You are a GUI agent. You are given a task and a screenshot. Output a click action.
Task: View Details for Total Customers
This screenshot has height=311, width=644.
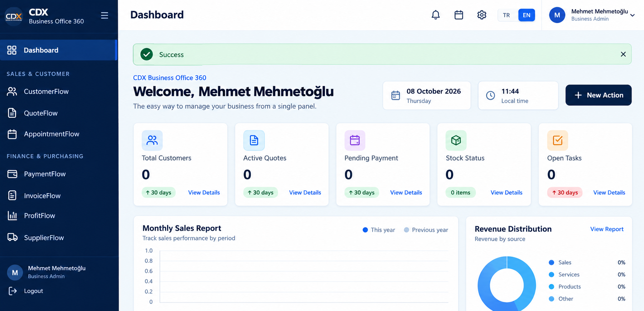[204, 193]
